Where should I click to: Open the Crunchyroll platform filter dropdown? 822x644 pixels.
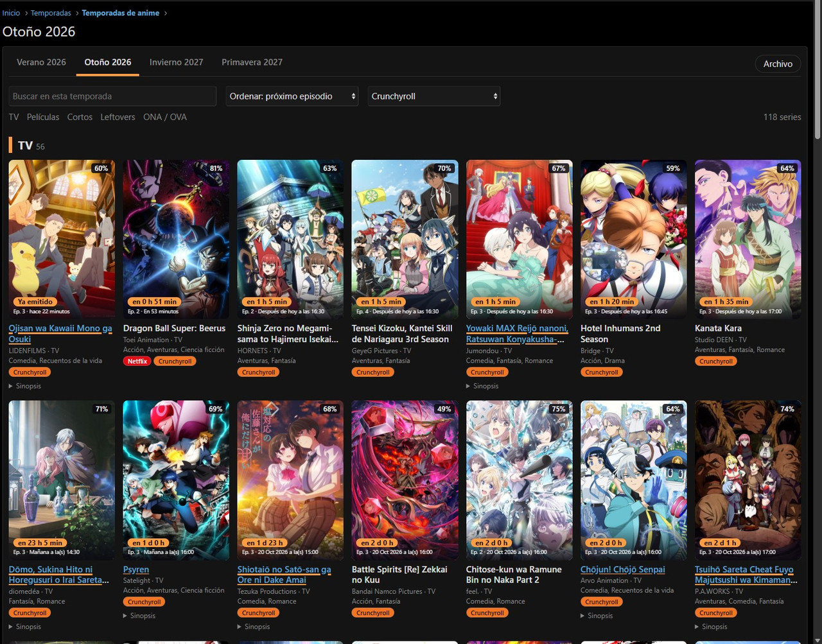pos(434,96)
